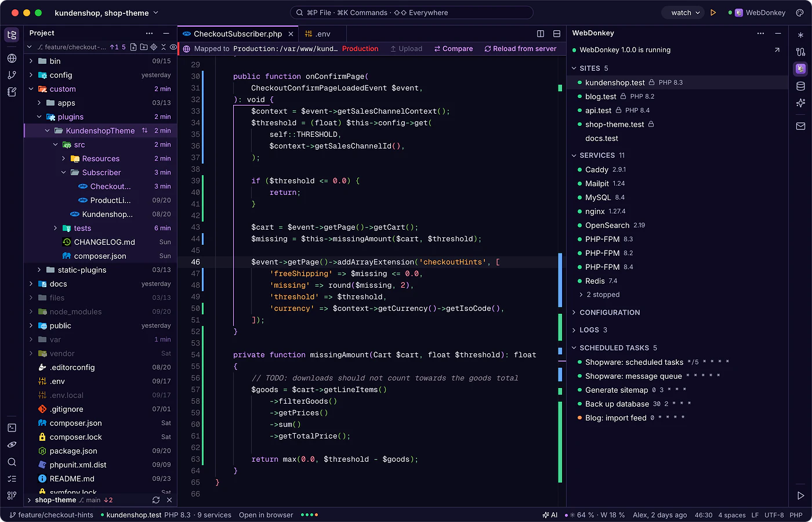Click the sync icon beside shop-theme

tap(156, 500)
